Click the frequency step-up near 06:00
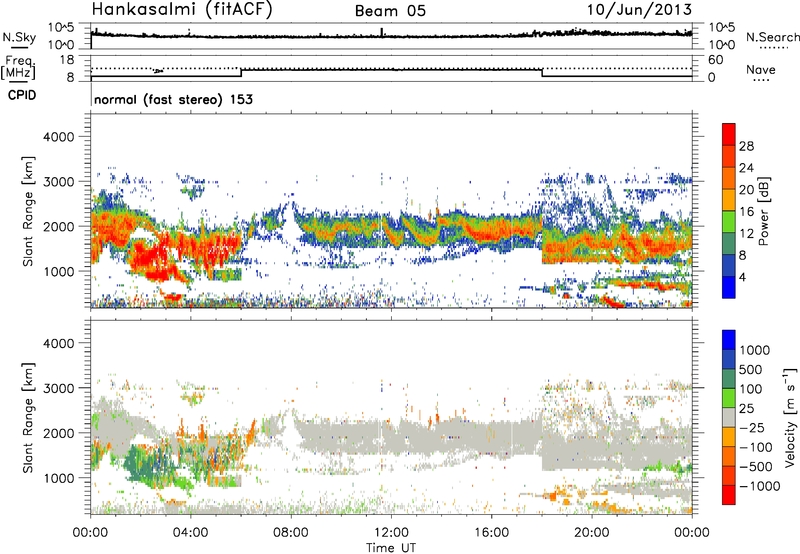The width and height of the screenshot is (800, 554). (x=241, y=72)
